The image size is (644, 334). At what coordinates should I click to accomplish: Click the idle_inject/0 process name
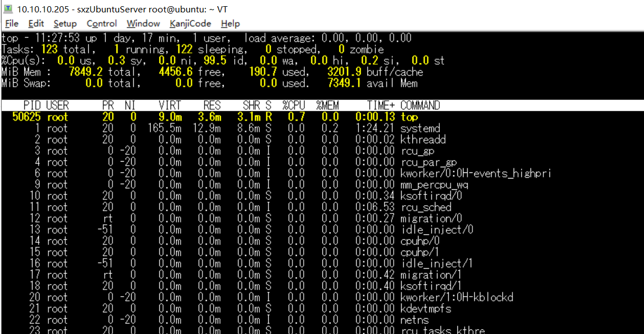click(437, 230)
